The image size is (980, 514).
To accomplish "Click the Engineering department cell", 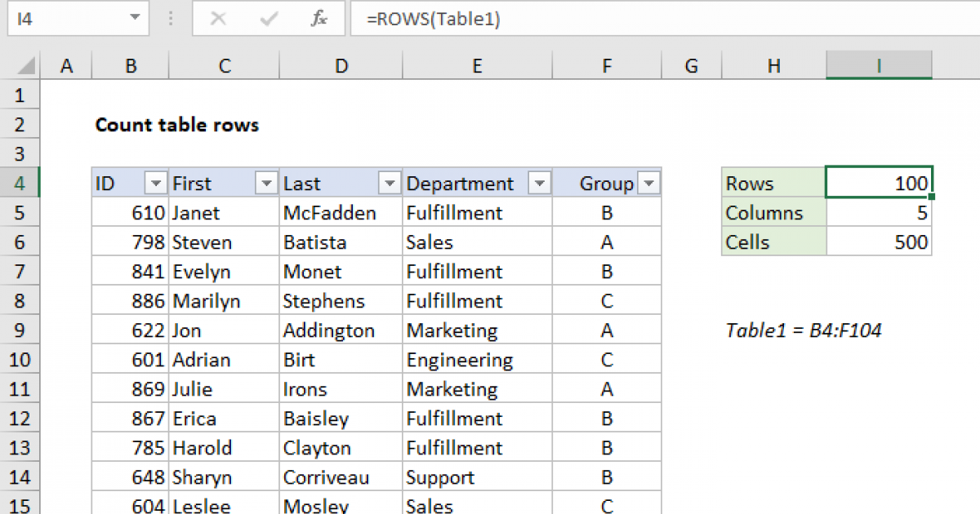I will point(477,360).
